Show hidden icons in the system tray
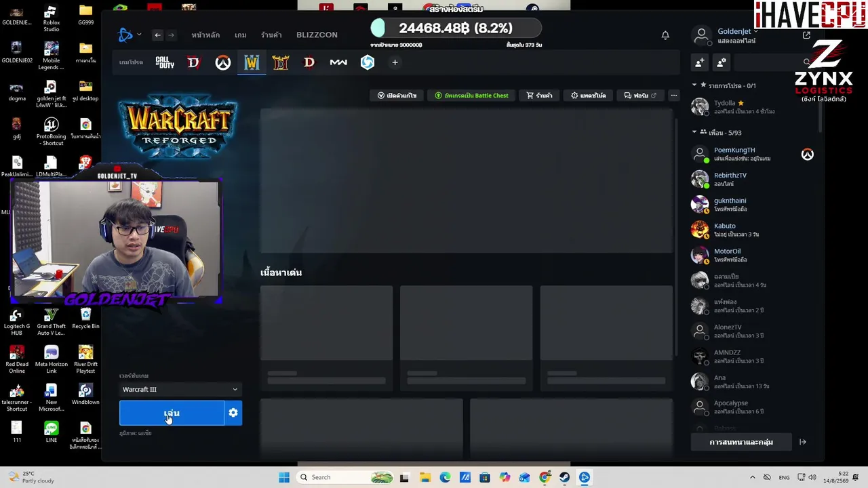This screenshot has height=488, width=868. (x=751, y=477)
